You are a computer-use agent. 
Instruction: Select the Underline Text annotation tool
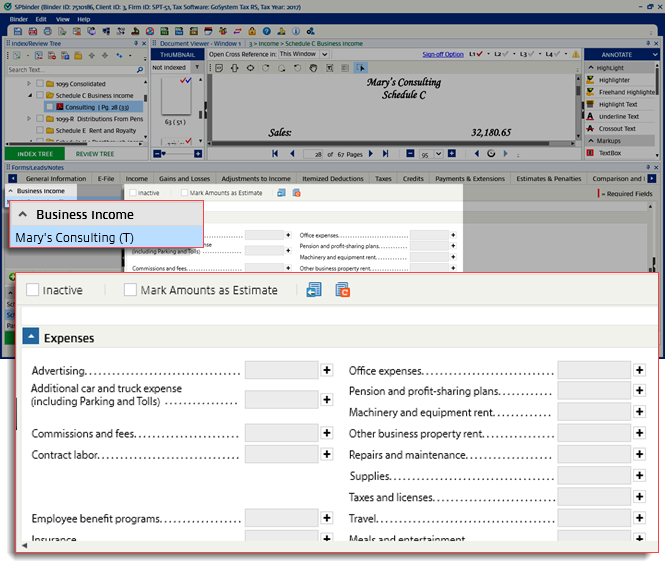pyautogui.click(x=618, y=117)
